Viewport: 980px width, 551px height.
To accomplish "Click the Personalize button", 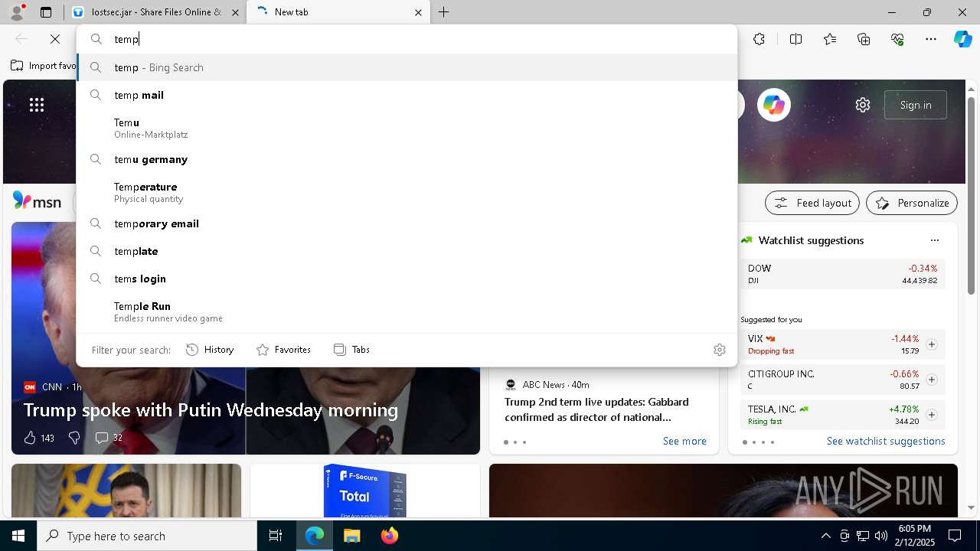I will pos(912,203).
